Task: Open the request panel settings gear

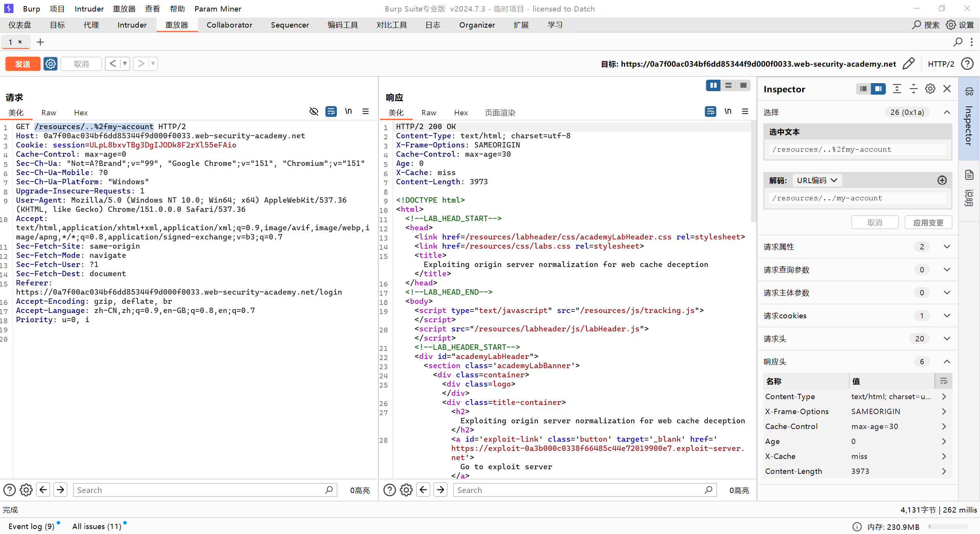Action: coord(26,490)
